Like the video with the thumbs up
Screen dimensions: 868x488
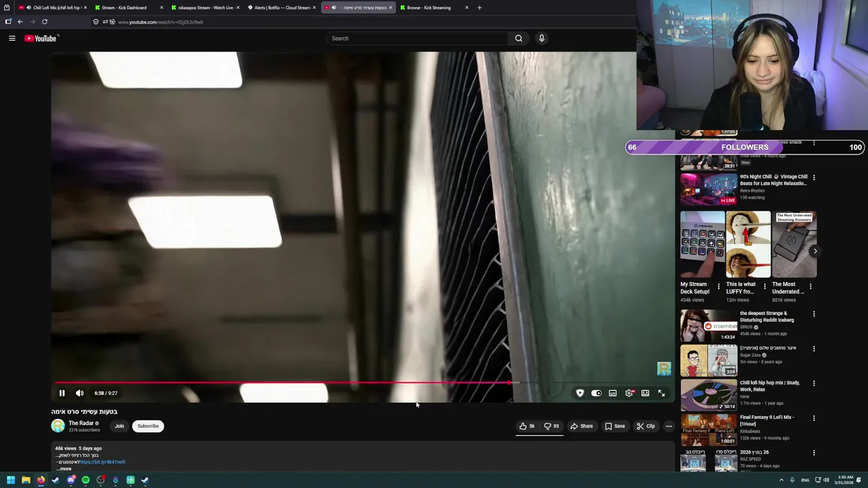528,426
